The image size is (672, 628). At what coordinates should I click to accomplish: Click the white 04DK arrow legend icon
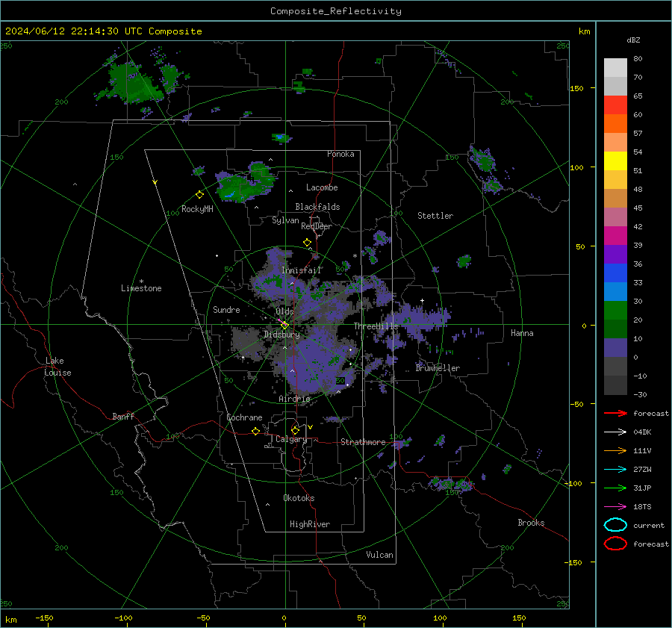click(x=615, y=432)
